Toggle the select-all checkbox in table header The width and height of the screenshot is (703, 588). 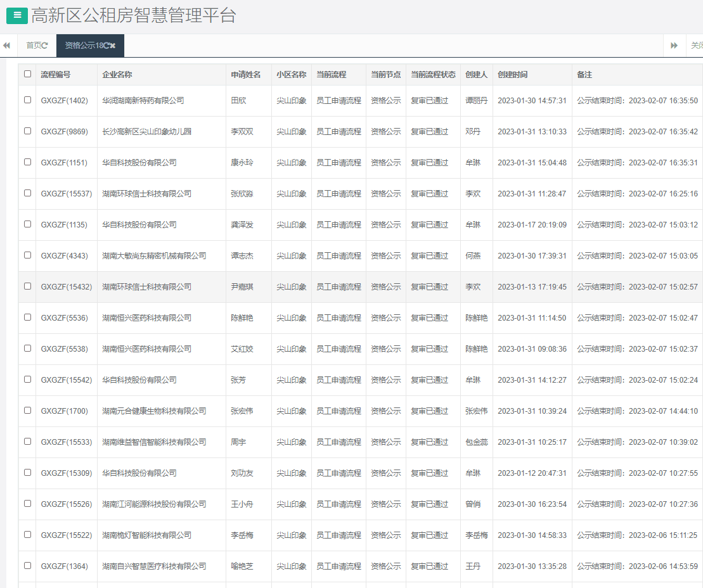pos(27,74)
